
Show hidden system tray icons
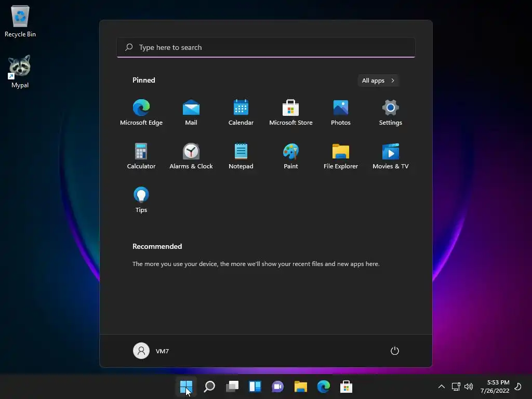pyautogui.click(x=442, y=387)
